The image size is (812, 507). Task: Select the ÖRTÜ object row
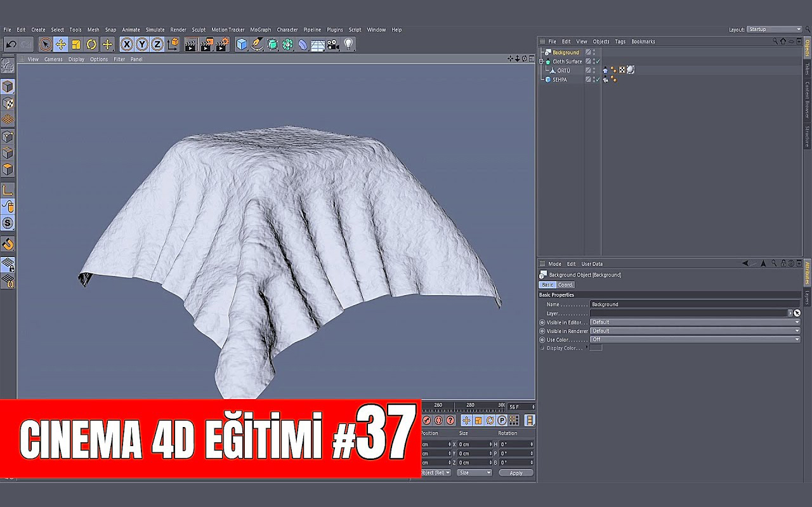coord(564,70)
